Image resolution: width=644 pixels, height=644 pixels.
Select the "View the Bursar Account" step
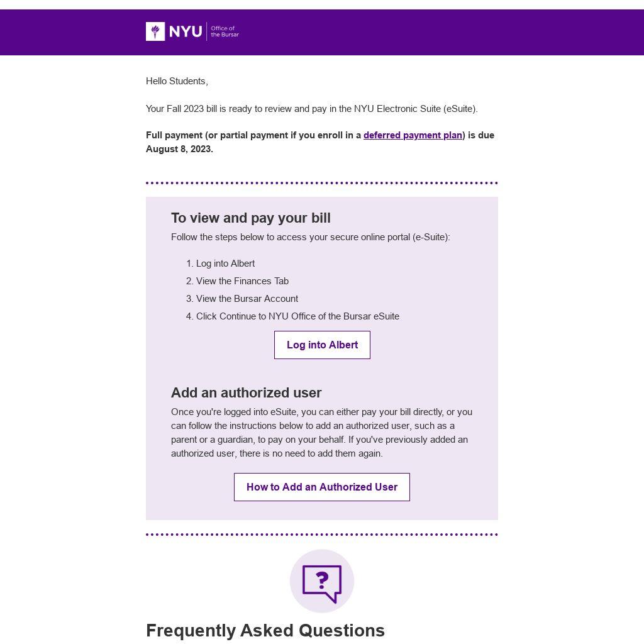[247, 299]
